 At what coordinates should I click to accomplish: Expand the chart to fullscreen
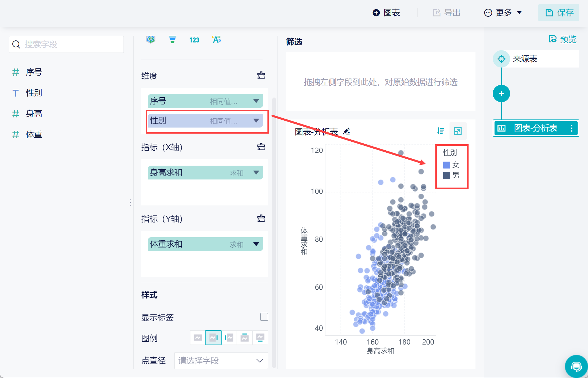pyautogui.click(x=458, y=131)
